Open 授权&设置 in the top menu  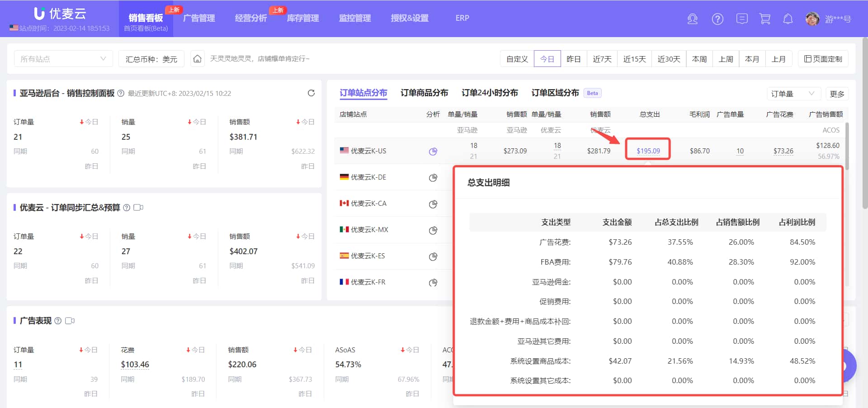click(x=410, y=18)
